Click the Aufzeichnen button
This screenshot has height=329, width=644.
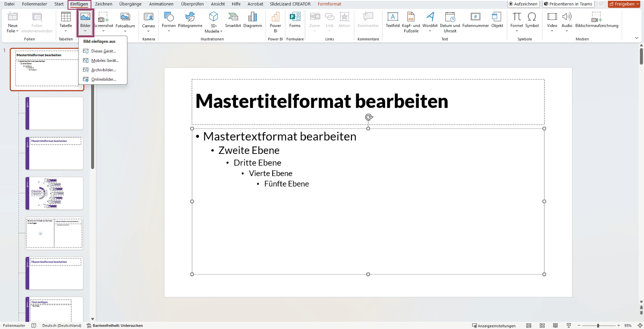tap(523, 4)
